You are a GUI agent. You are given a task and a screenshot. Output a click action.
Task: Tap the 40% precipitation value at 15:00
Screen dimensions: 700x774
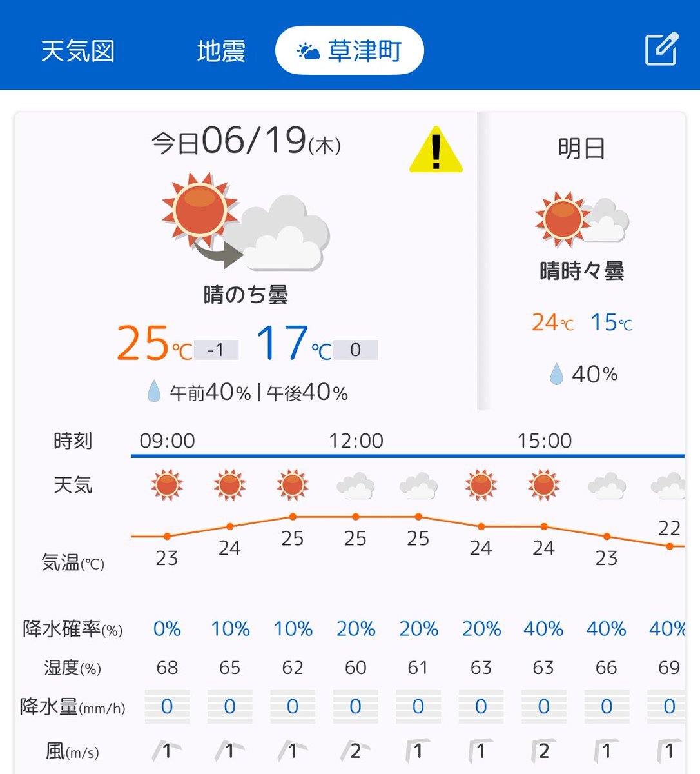543,629
